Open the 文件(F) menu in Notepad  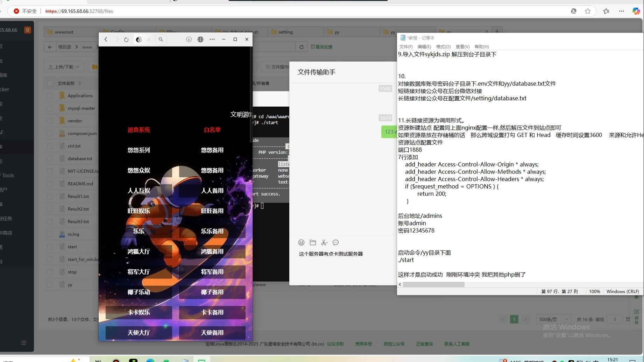coord(406,47)
